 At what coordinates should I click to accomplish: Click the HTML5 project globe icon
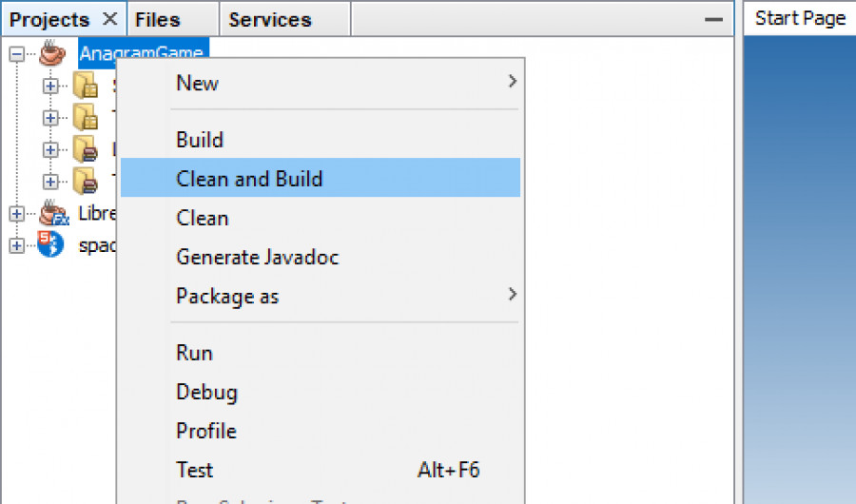coord(50,244)
